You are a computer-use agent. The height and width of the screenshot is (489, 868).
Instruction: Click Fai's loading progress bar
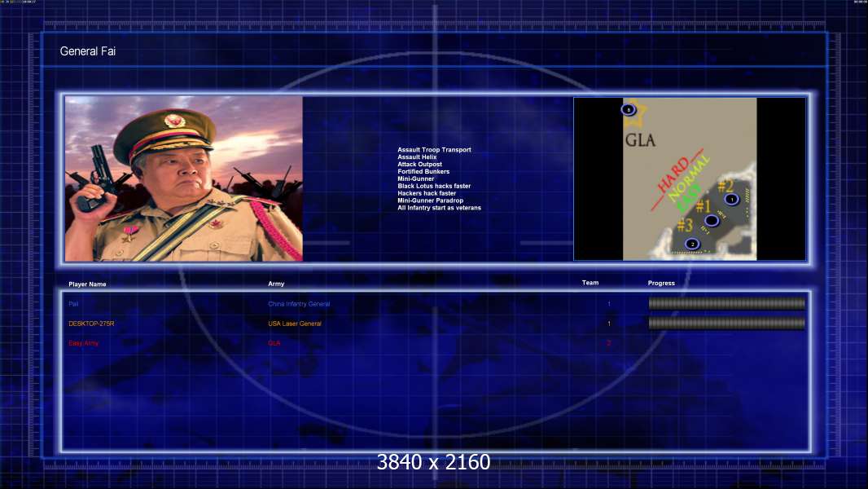point(727,303)
